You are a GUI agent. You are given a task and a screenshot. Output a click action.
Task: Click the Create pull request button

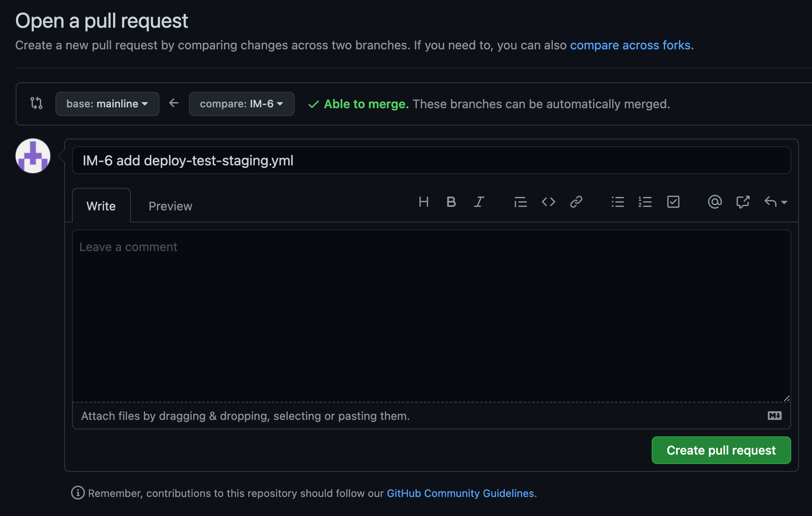721,450
